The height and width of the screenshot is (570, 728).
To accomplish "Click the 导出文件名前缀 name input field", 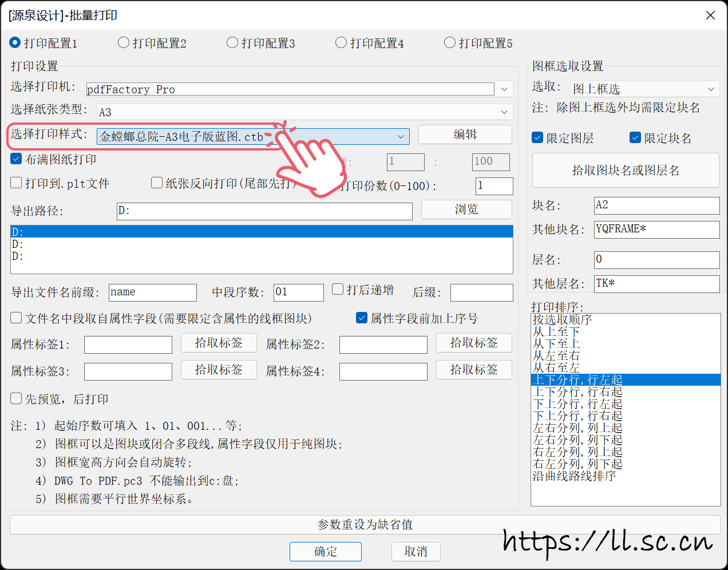I will [152, 292].
